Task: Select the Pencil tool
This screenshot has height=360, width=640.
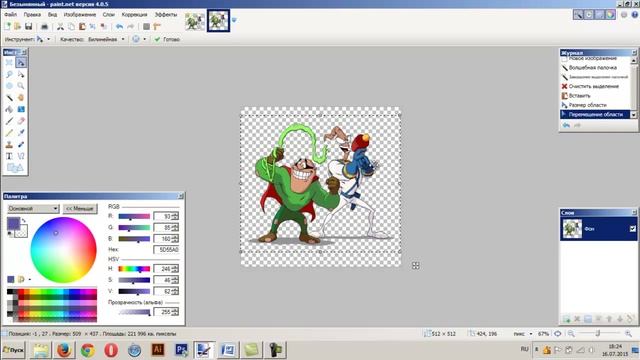Action: (9, 133)
